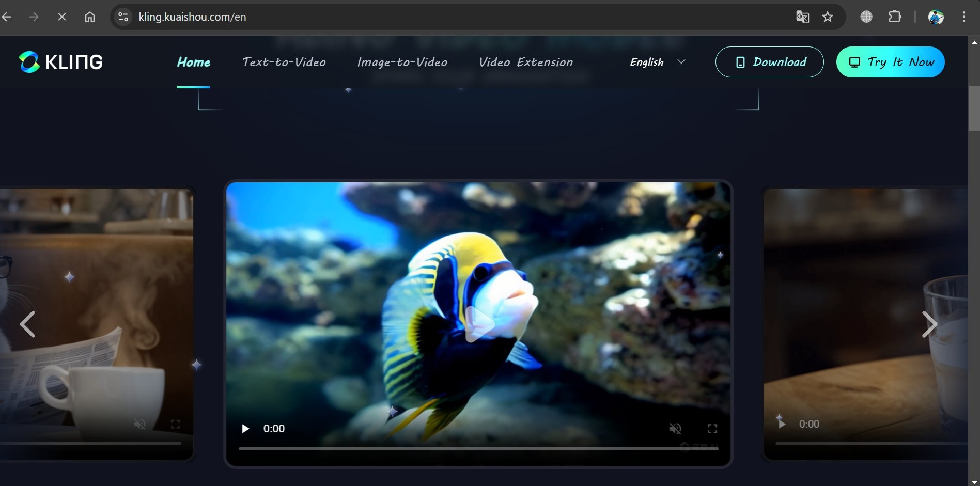Stop loading the page

[x=62, y=17]
